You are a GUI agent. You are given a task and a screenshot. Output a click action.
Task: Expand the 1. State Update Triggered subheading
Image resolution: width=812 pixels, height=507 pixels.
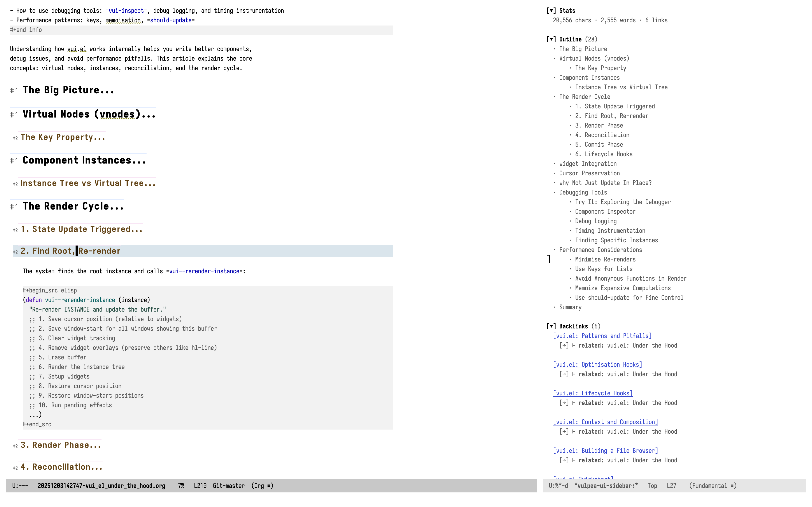coord(82,229)
